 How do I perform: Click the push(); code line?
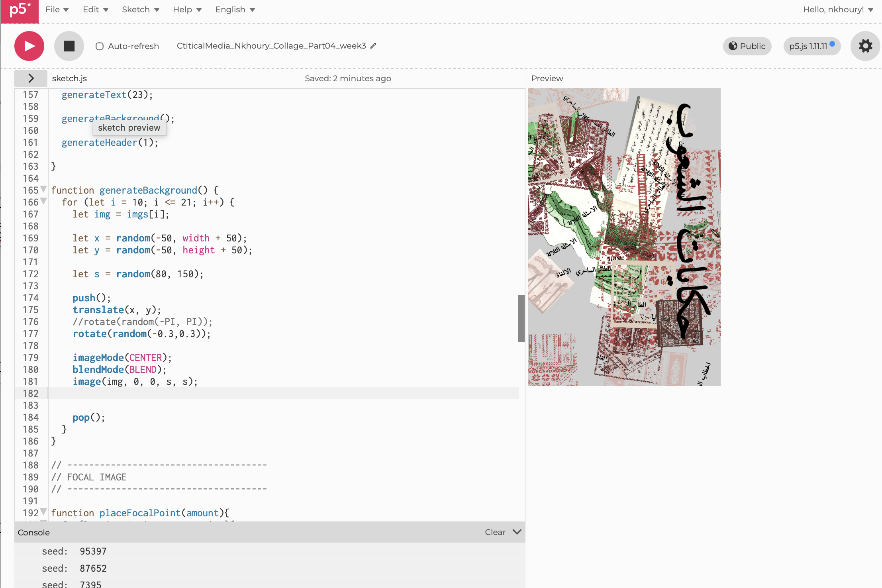91,298
